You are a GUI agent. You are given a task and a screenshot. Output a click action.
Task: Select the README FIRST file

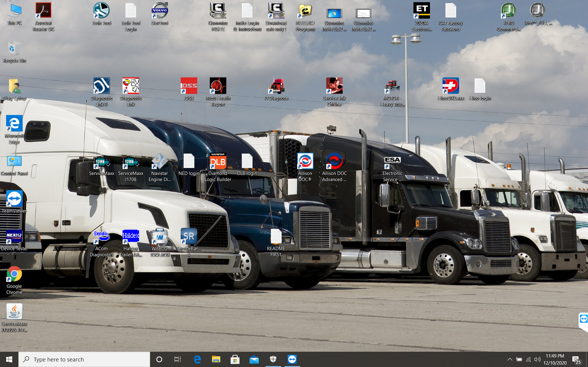point(276,243)
